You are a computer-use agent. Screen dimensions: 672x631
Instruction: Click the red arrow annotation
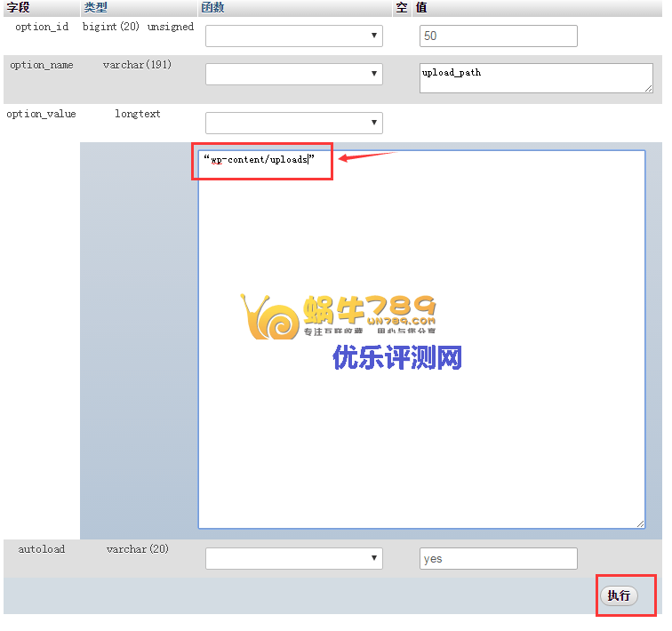[364, 158]
